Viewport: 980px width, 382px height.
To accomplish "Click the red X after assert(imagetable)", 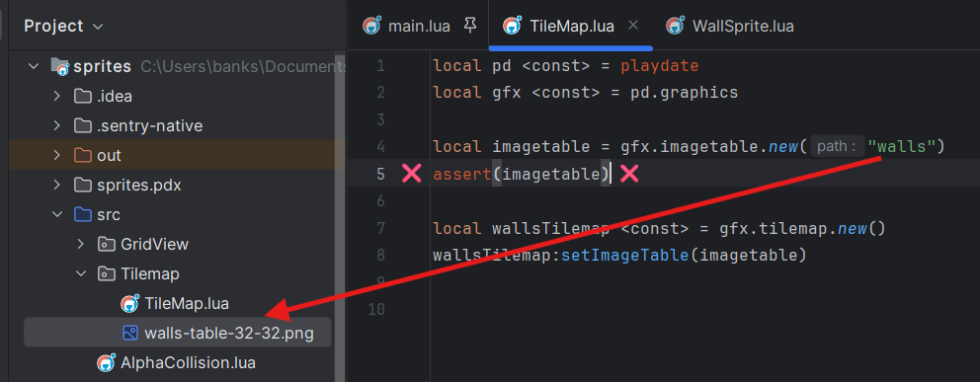I will 628,174.
